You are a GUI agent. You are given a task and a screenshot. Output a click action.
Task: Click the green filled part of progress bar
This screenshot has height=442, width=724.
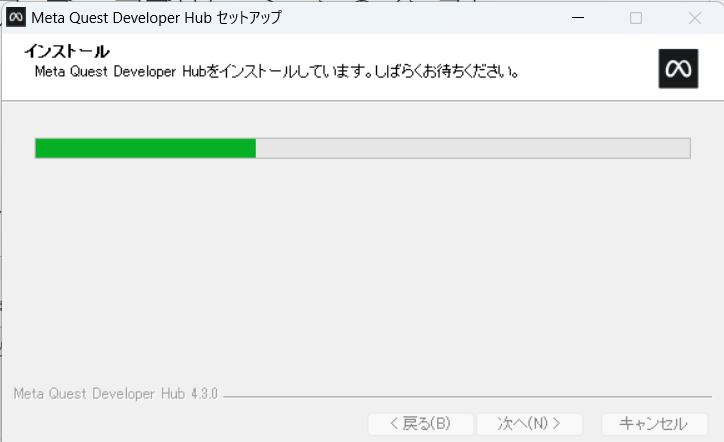pyautogui.click(x=145, y=148)
